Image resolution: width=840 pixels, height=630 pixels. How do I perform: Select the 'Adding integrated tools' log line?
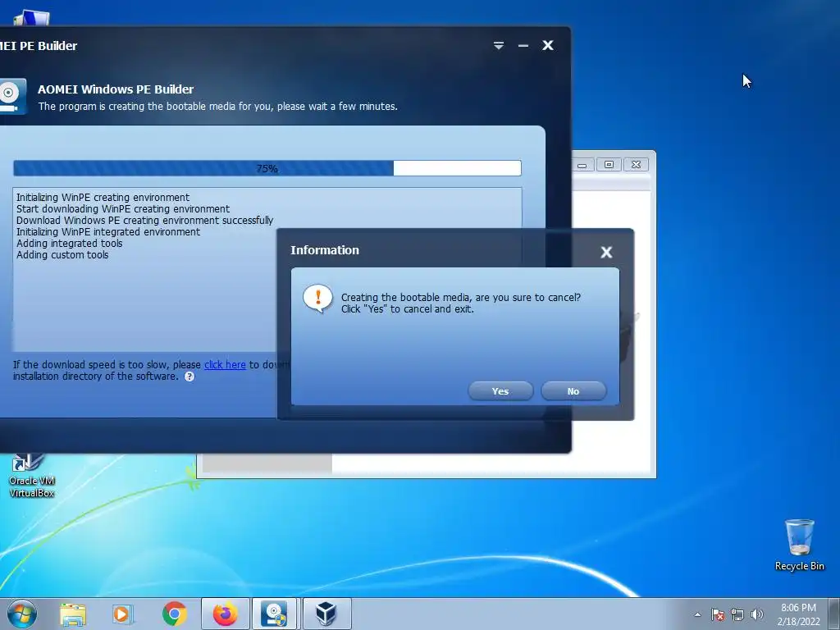coord(69,243)
